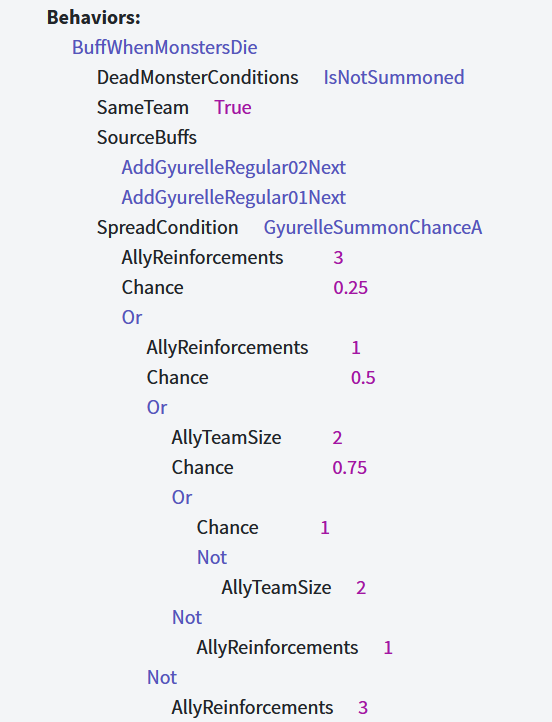Select the Not above AllyReinforcements 1
Viewport: 552px width, 722px height.
coord(187,617)
